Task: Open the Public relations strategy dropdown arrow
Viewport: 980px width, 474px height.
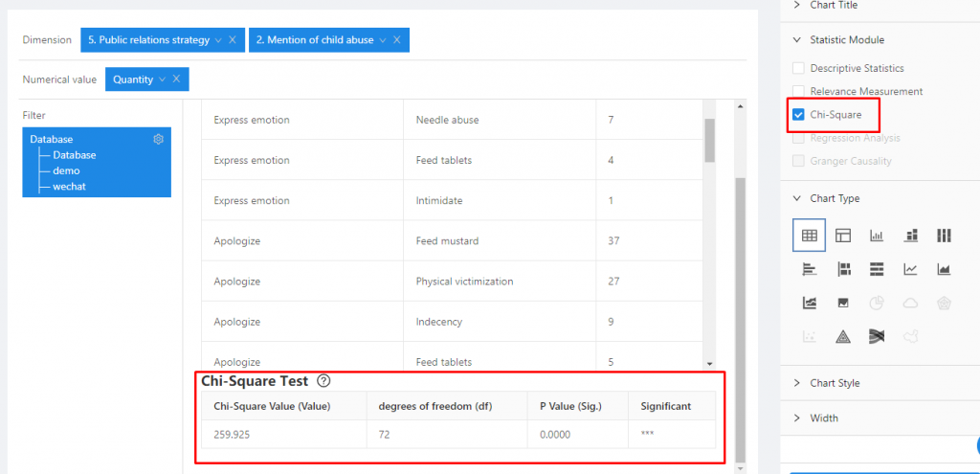Action: coord(219,40)
